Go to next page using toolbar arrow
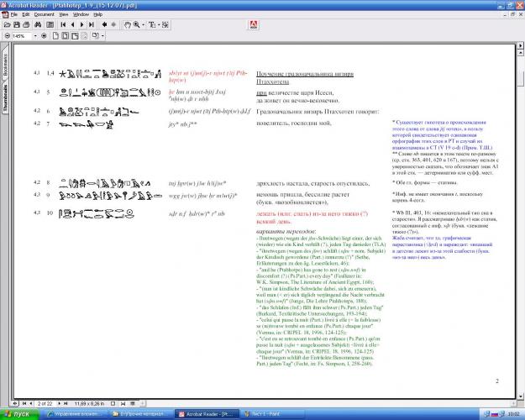Screen dimensions: 525x420 click(82, 25)
